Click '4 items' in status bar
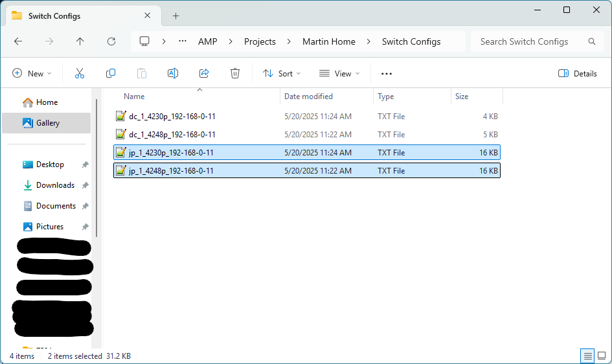 22,356
